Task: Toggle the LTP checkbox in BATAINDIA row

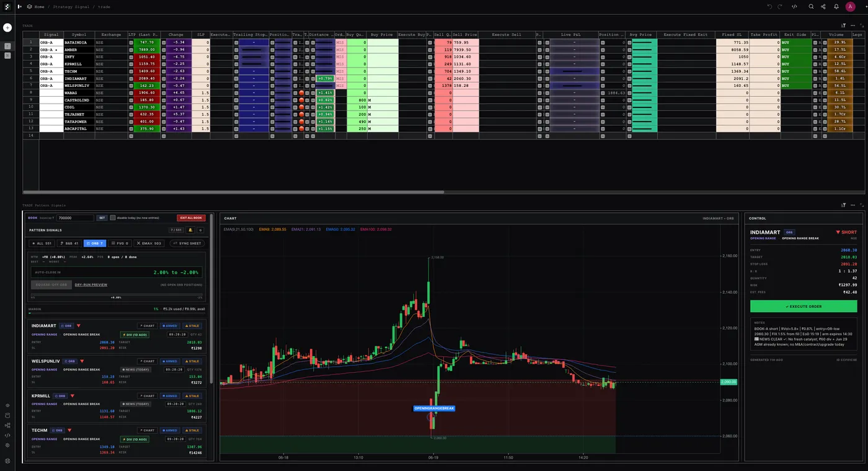Action: click(131, 42)
